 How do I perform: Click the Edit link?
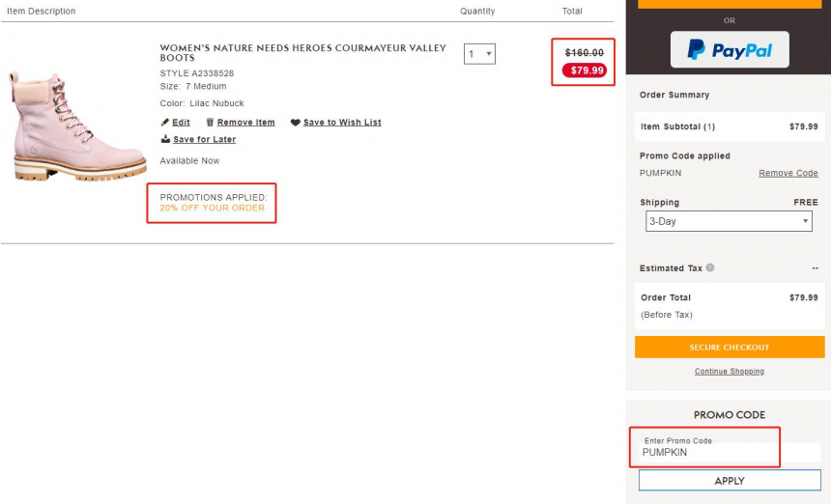[x=181, y=123]
